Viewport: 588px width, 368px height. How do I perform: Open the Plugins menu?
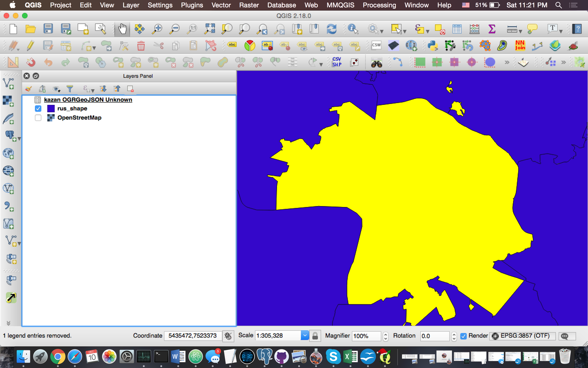tap(192, 5)
